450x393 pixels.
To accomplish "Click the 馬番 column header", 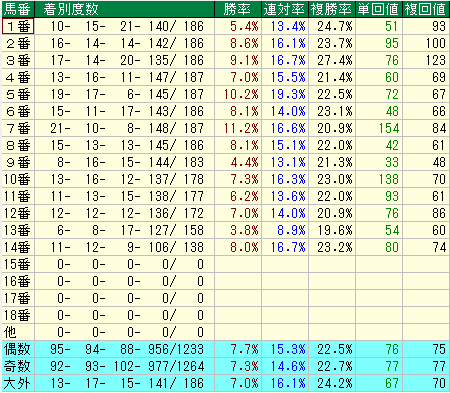I will tap(18, 9).
